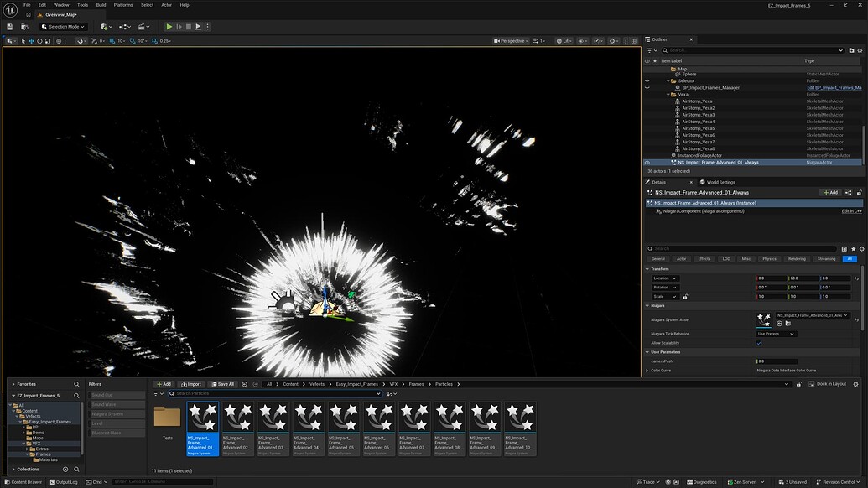Screen dimensions: 868x488
Task: Lock the Details panel with padlock icon
Action: (x=859, y=193)
